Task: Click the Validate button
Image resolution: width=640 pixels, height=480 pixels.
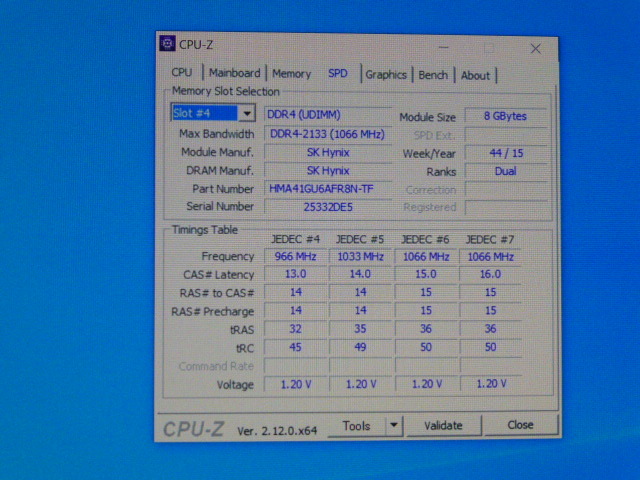Action: [x=443, y=426]
